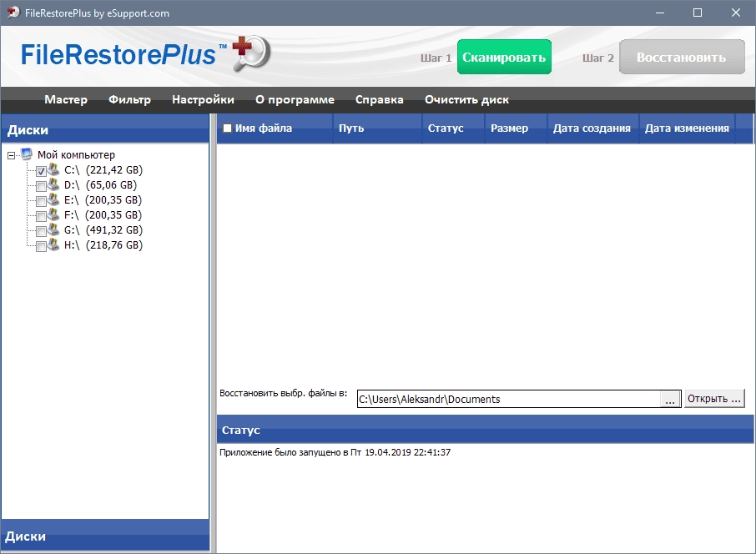The width and height of the screenshot is (756, 554).
Task: Check the F:\ drive checkbox
Action: pos(41,216)
